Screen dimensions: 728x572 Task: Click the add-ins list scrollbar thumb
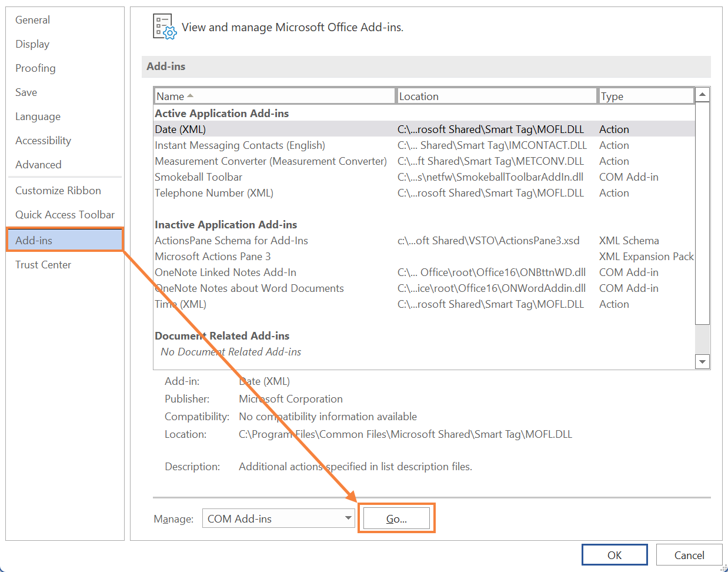click(x=702, y=213)
